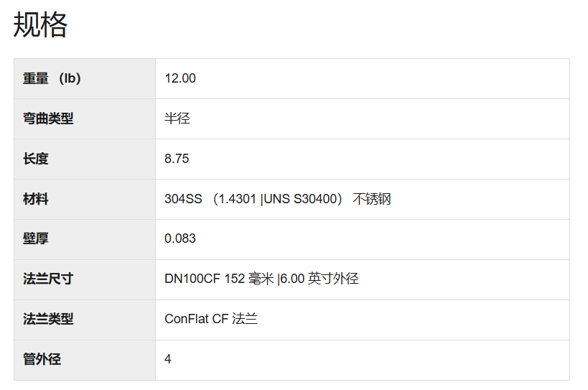Screen dimensions: 588x390
Task: Select the 壁厚 label cell
Action: click(x=85, y=239)
